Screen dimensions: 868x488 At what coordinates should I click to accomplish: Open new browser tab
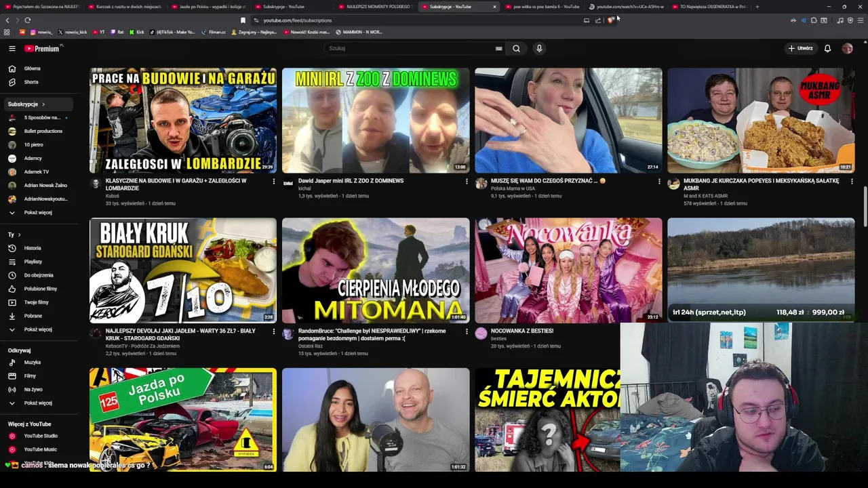[757, 7]
